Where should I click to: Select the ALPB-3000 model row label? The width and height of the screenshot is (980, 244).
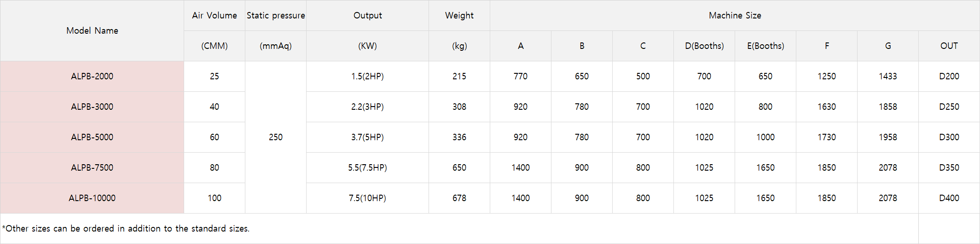(x=92, y=107)
